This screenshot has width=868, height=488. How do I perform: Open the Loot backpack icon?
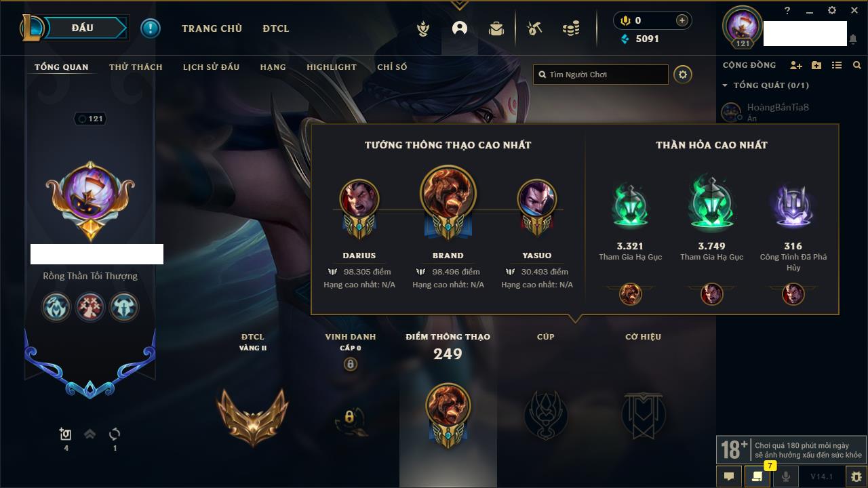coord(496,28)
